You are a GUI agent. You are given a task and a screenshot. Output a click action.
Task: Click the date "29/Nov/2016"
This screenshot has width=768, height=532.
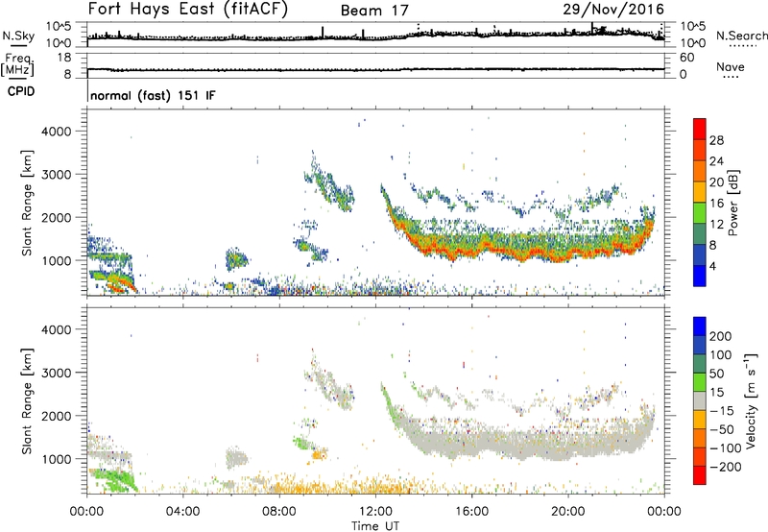tap(613, 10)
